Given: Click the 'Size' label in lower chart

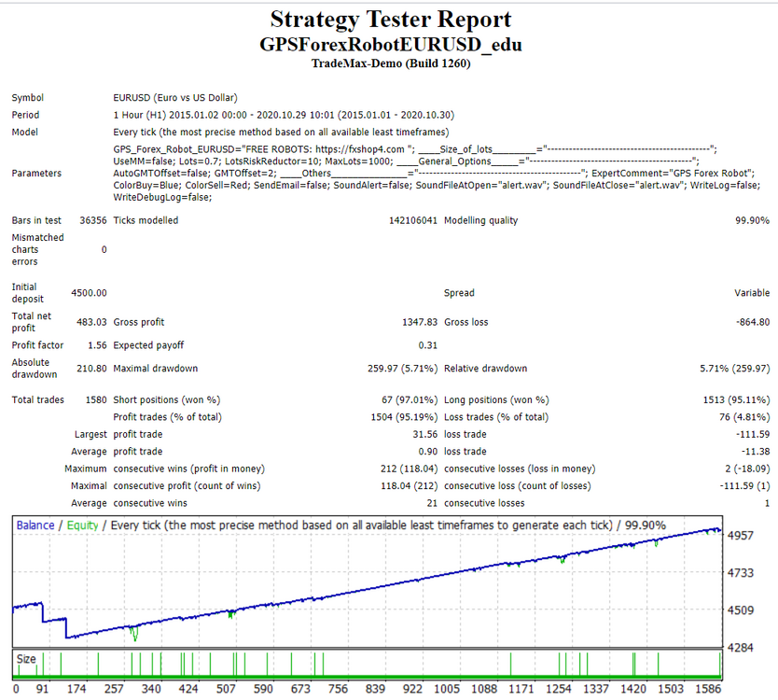Looking at the screenshot, I should pos(26,659).
